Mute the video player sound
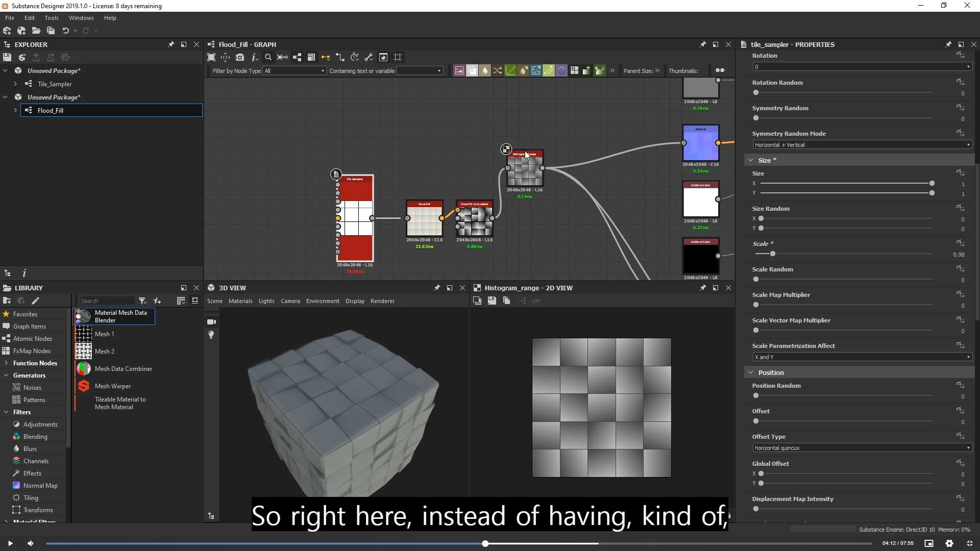980x551 pixels. (x=31, y=543)
